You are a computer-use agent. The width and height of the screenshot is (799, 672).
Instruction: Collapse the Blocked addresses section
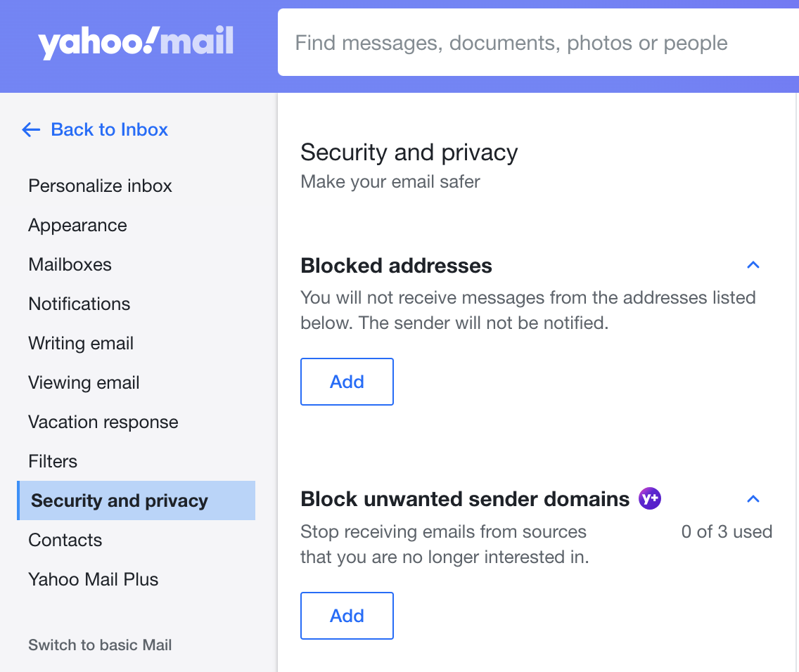coord(753,265)
